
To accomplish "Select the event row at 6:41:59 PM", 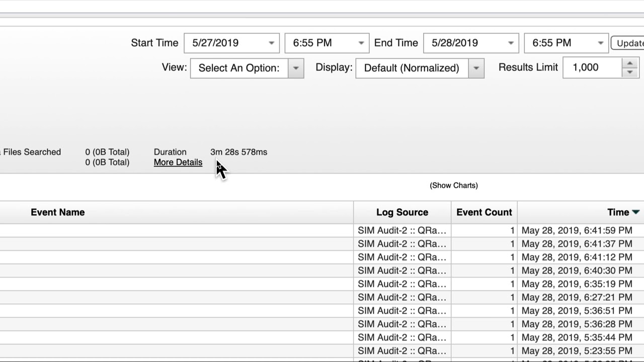I will [577, 231].
